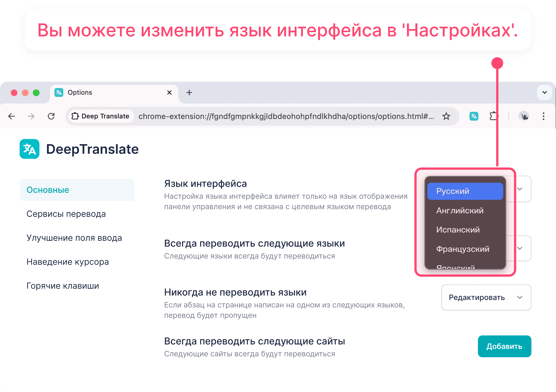Click the Никогда не переводить языки heading
Screen dimensions: 556x392
pos(235,292)
